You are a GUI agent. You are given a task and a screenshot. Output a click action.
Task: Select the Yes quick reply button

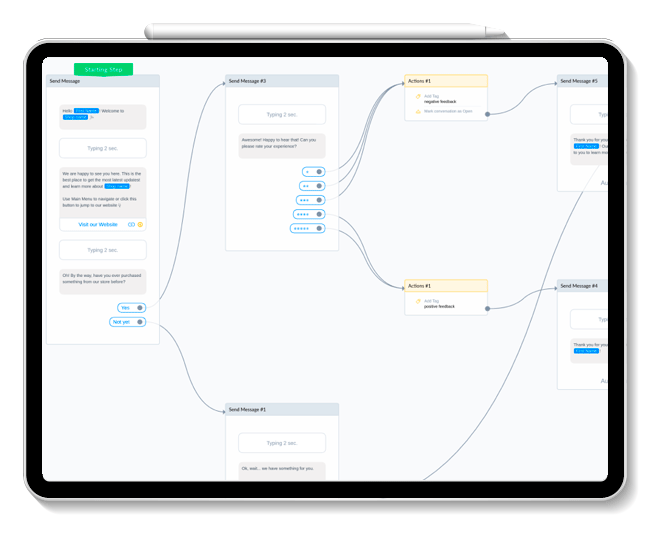131,308
